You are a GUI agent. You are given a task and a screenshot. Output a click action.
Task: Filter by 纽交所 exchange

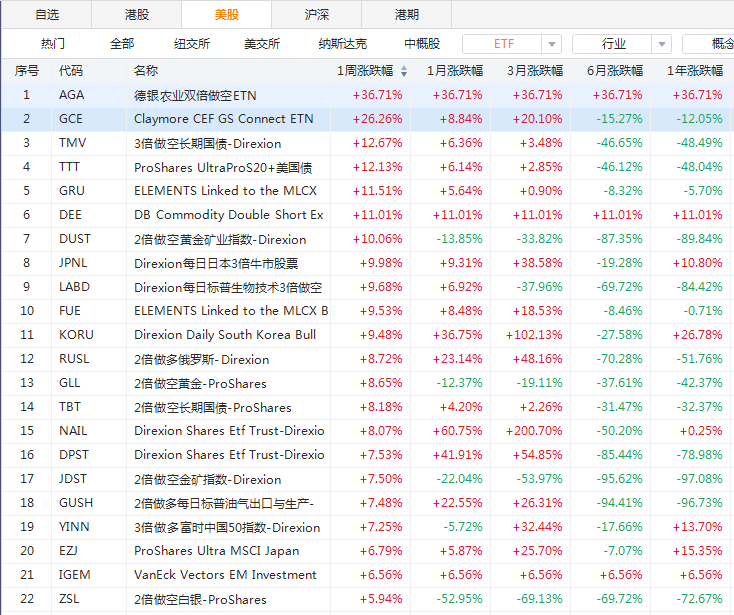coord(192,44)
